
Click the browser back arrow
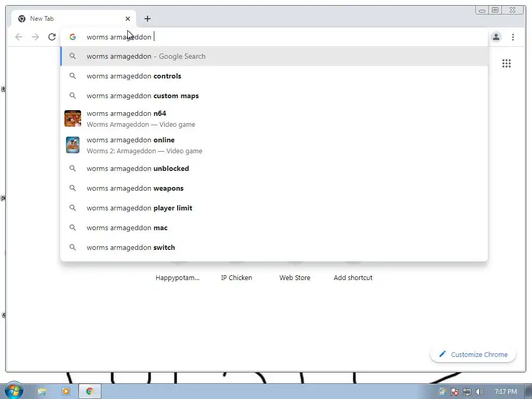[19, 37]
